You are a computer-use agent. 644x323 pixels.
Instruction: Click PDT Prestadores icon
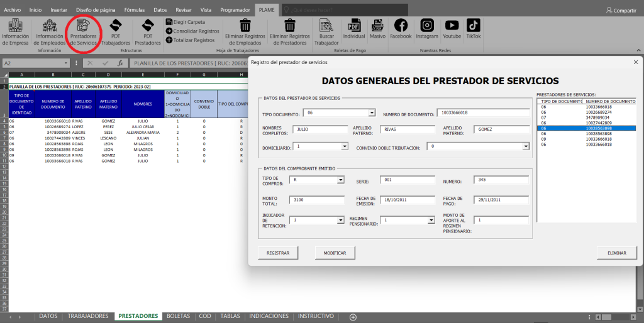click(x=147, y=25)
